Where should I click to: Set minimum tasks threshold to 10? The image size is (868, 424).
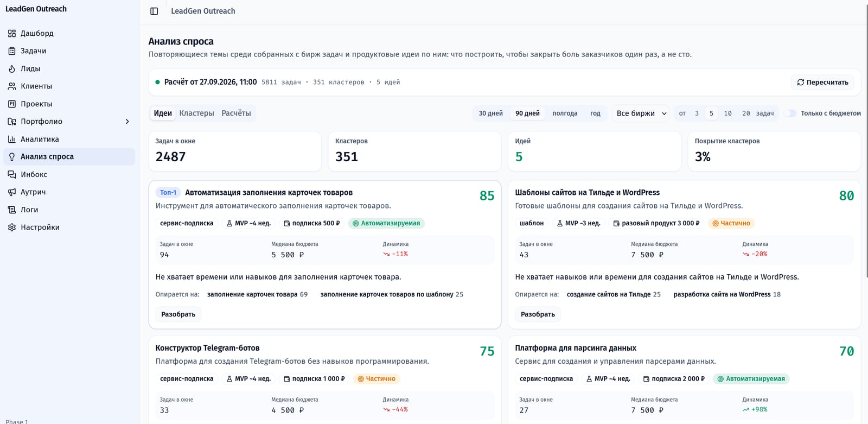pos(727,113)
